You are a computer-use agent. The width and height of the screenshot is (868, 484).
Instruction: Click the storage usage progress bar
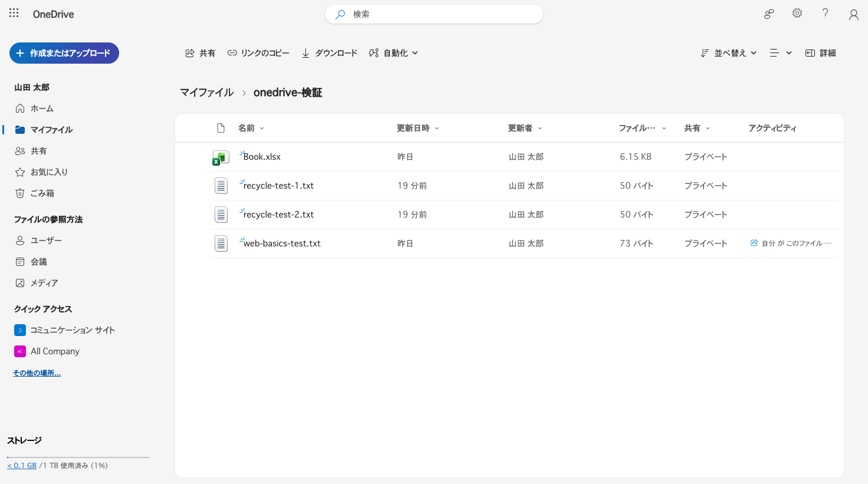point(78,457)
